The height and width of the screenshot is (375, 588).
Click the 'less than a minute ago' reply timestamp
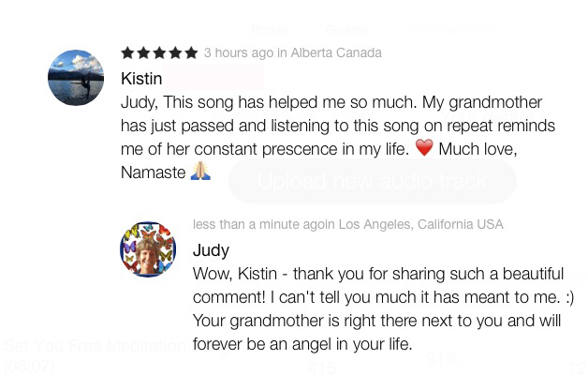pyautogui.click(x=347, y=225)
